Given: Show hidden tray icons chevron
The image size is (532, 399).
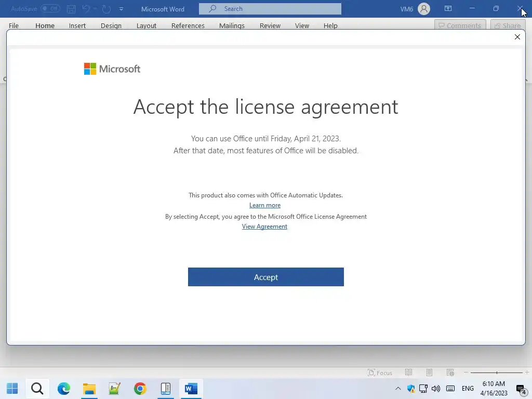Looking at the screenshot, I should 398,389.
